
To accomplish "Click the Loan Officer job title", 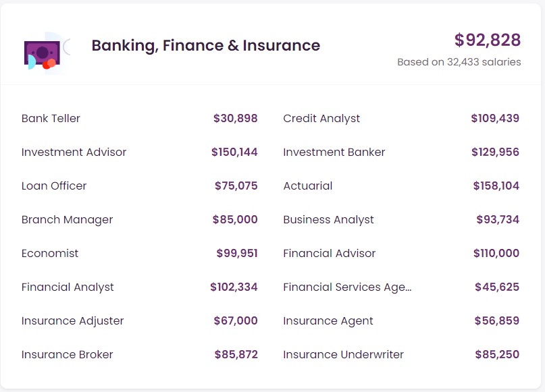I will 54,186.
